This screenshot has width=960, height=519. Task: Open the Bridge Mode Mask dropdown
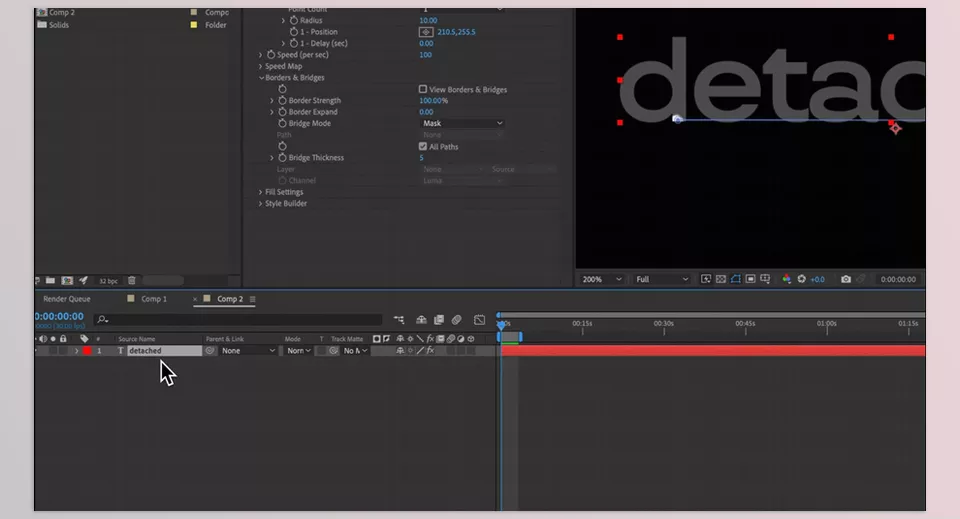coord(462,123)
